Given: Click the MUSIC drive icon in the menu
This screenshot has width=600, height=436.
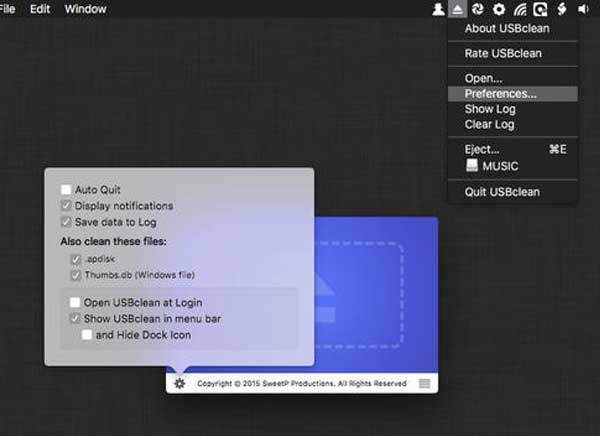Looking at the screenshot, I should [472, 165].
